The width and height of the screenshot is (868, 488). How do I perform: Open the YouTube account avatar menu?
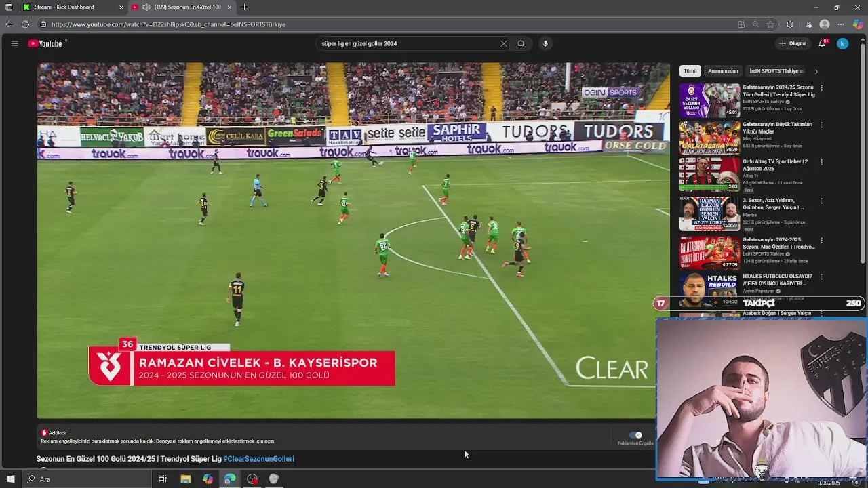pyautogui.click(x=842, y=43)
